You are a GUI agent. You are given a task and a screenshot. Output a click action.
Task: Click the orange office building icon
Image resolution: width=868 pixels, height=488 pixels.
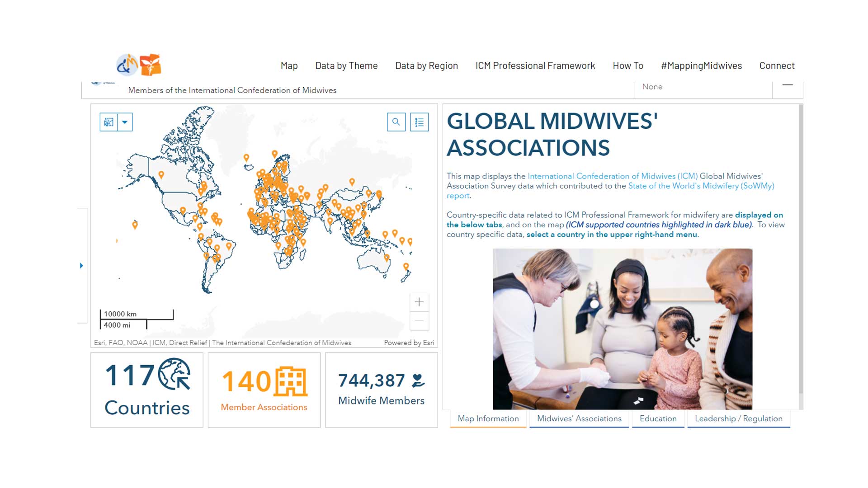tap(291, 381)
